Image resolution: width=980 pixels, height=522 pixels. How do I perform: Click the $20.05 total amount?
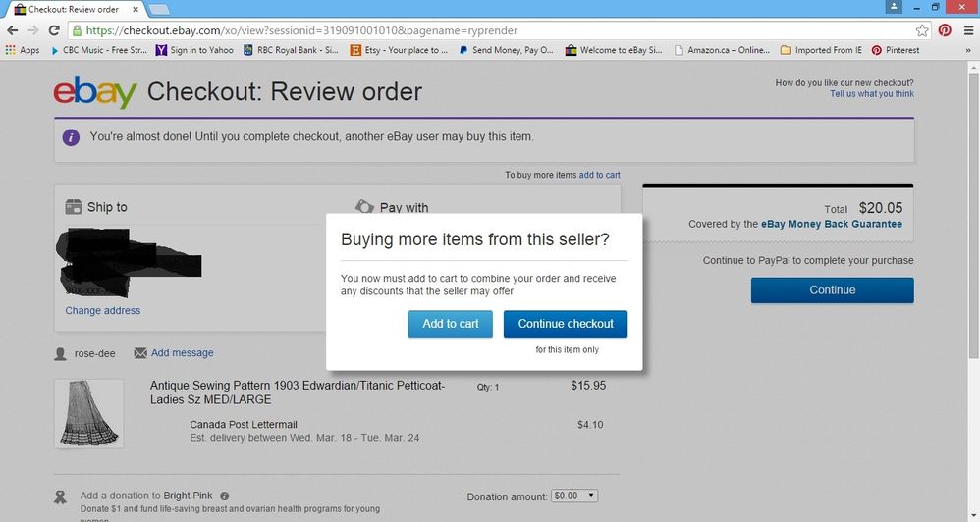pyautogui.click(x=881, y=208)
